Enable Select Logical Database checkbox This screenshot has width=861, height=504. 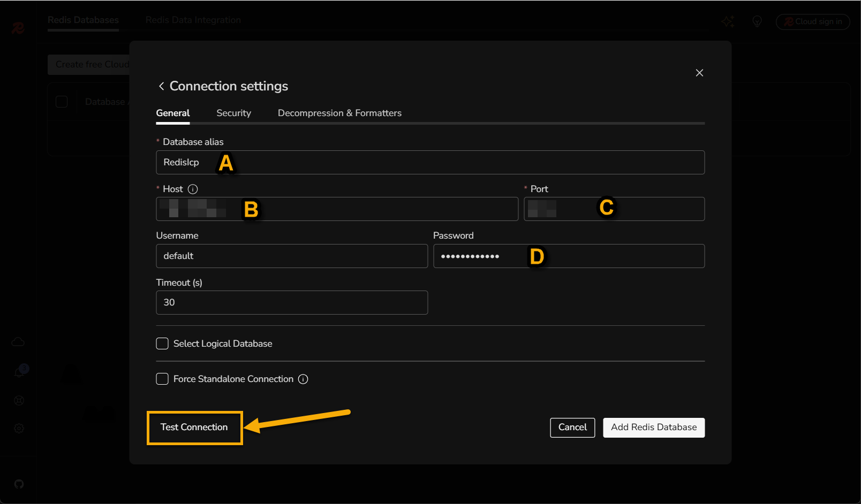coord(162,343)
